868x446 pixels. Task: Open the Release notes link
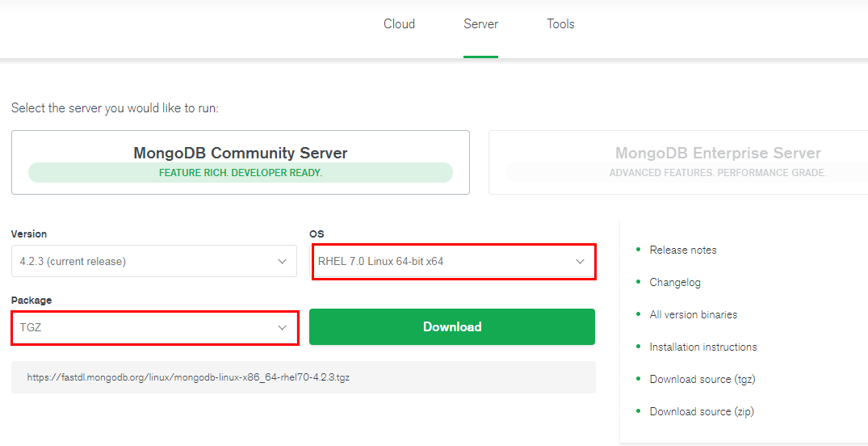(682, 250)
